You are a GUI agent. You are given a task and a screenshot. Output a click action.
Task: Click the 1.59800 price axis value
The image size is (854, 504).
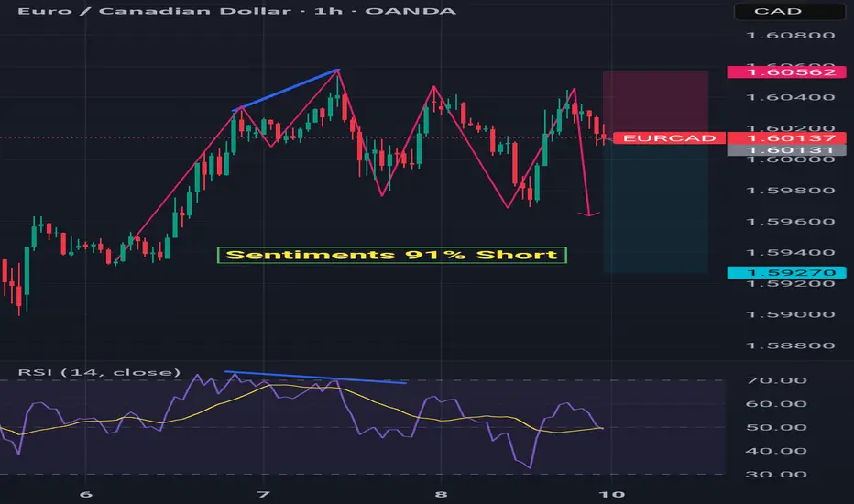coord(790,191)
